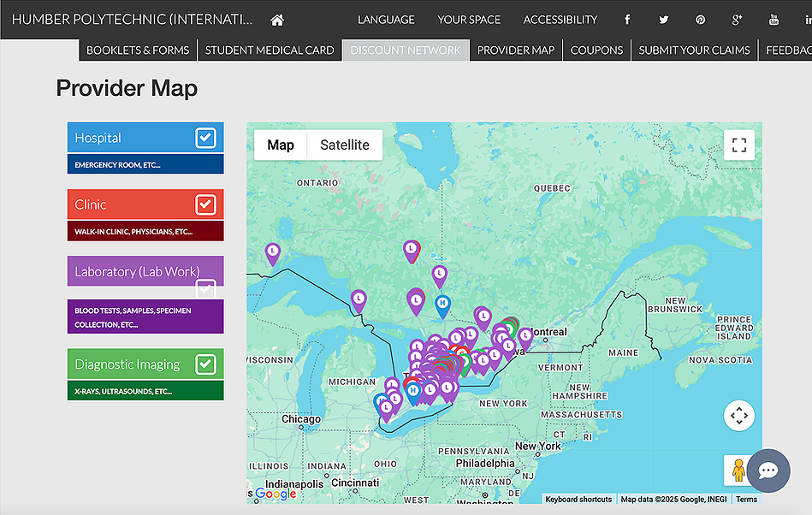Open the Language menu

tap(386, 20)
